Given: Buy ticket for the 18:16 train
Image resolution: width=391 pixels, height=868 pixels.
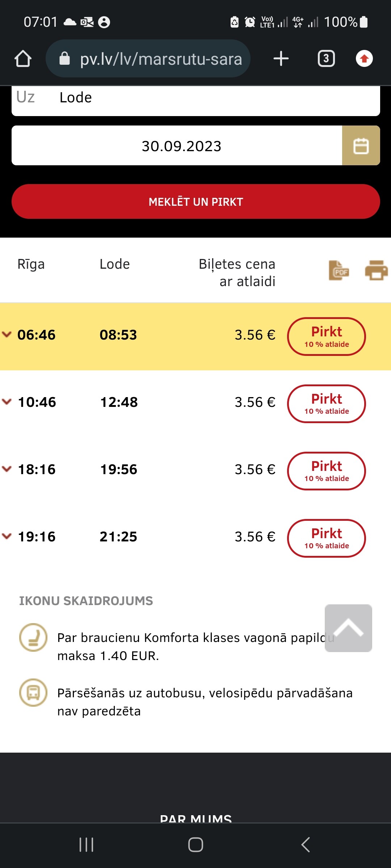Looking at the screenshot, I should [x=327, y=471].
